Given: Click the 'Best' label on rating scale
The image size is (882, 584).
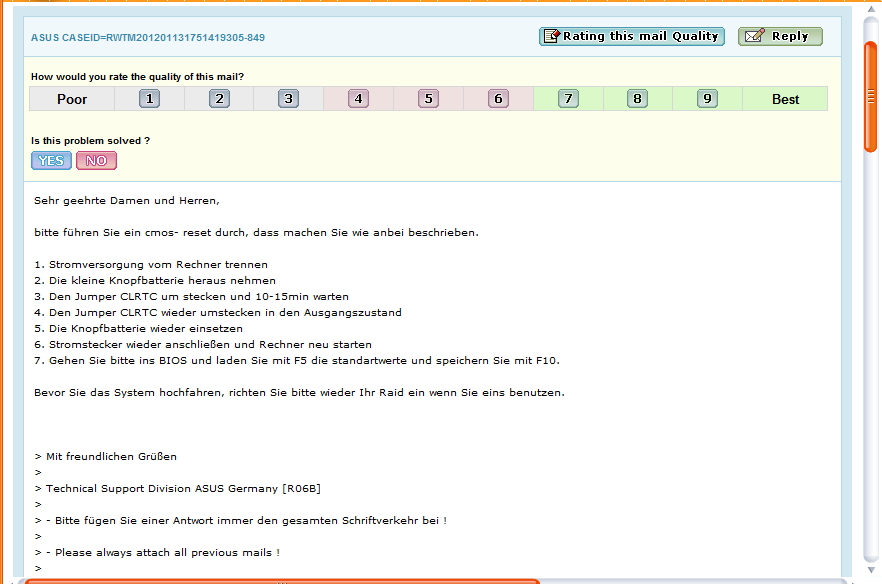Looking at the screenshot, I should tap(785, 100).
